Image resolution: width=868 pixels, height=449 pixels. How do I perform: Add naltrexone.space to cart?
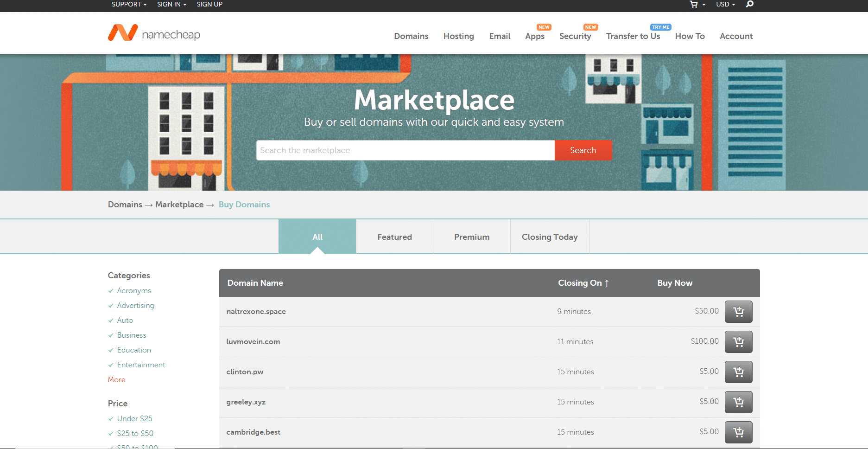coord(738,312)
